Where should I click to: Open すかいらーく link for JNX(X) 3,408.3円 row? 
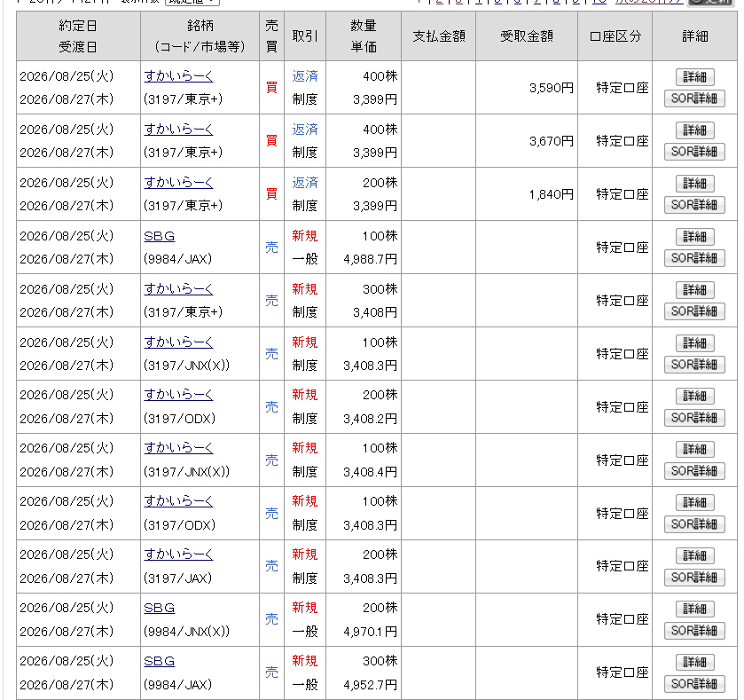click(x=178, y=342)
